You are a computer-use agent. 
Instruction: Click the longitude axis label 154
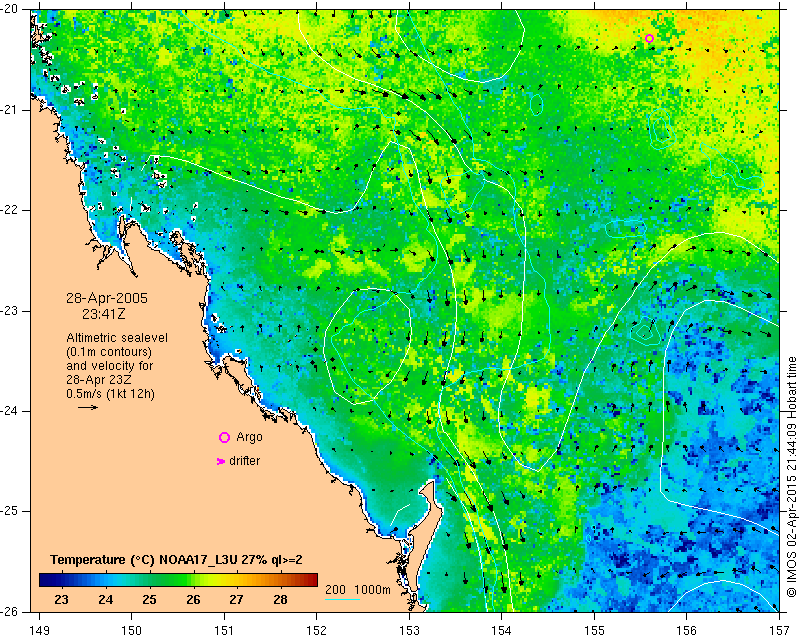pyautogui.click(x=502, y=631)
